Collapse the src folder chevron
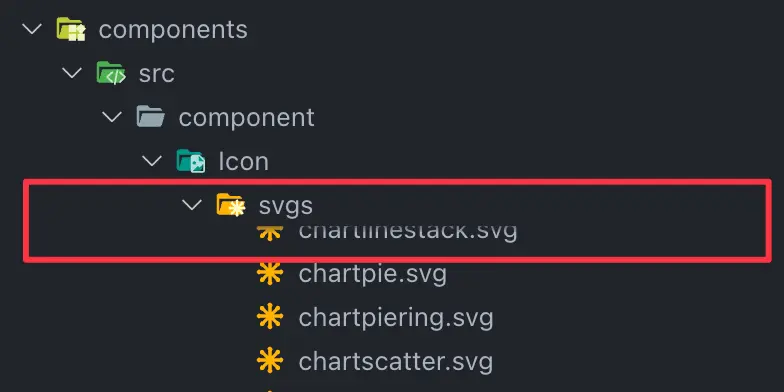 [72, 73]
